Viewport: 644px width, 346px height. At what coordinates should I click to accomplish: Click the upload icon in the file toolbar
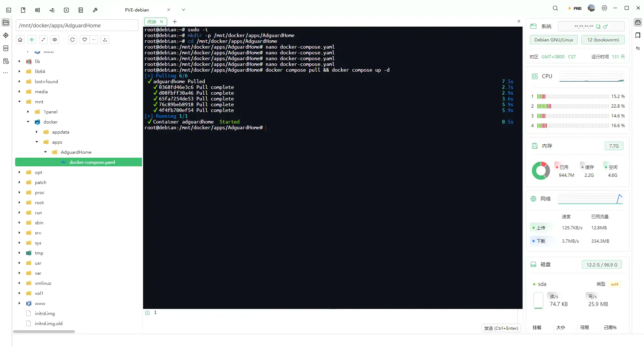pyautogui.click(x=105, y=40)
